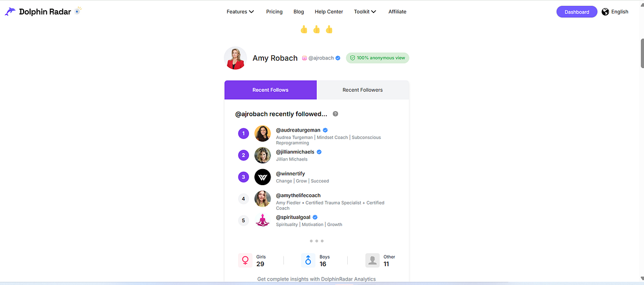Open the @jillianmichaels username link
This screenshot has width=644, height=285.
[295, 152]
